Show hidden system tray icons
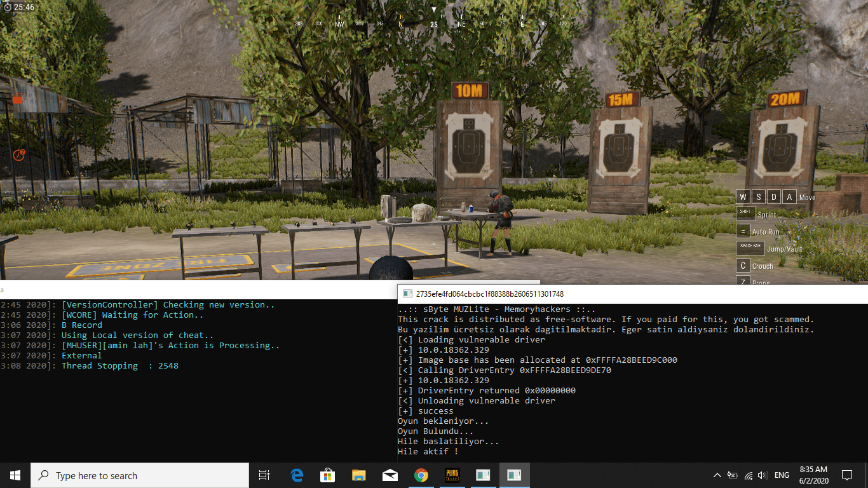This screenshot has width=868, height=488. coord(717,475)
